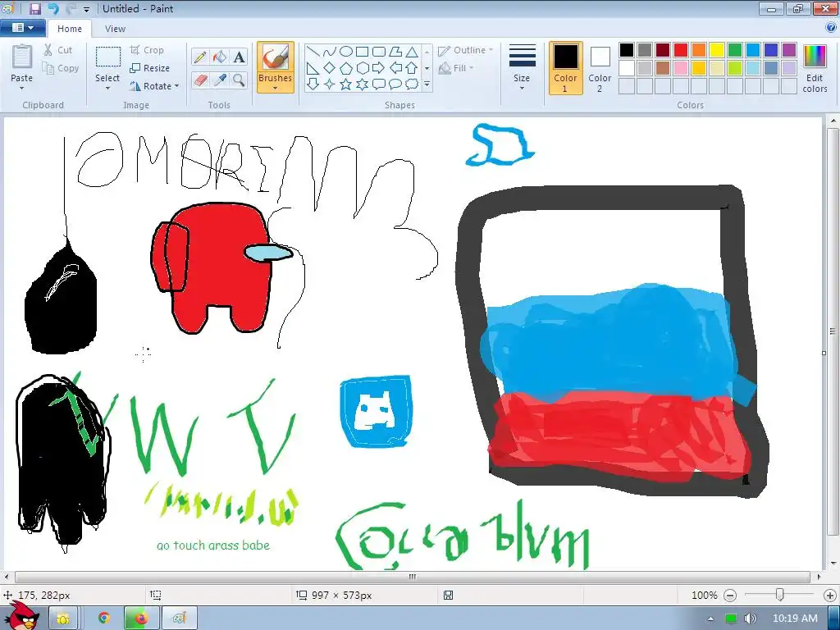Screen dimensions: 840x630
Task: Select the Rounded rectangular callout shape
Action: pos(379,84)
